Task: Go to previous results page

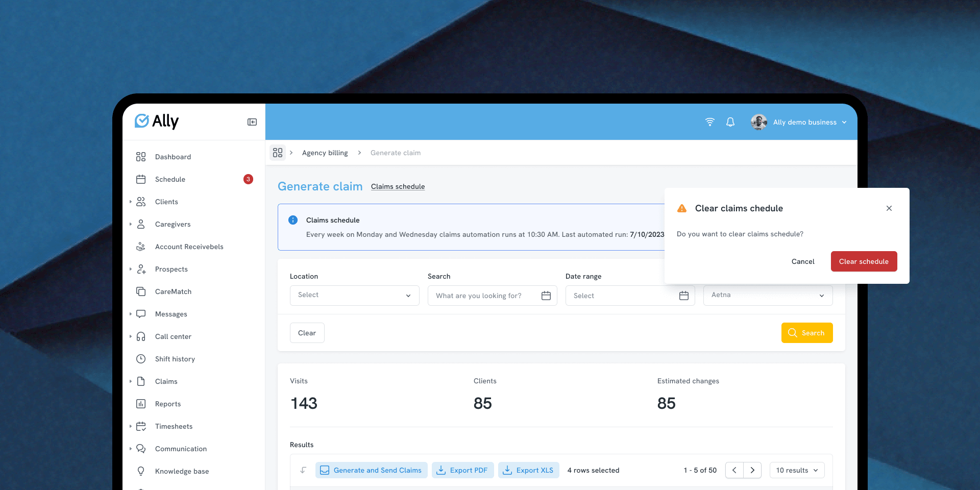Action: pyautogui.click(x=734, y=470)
